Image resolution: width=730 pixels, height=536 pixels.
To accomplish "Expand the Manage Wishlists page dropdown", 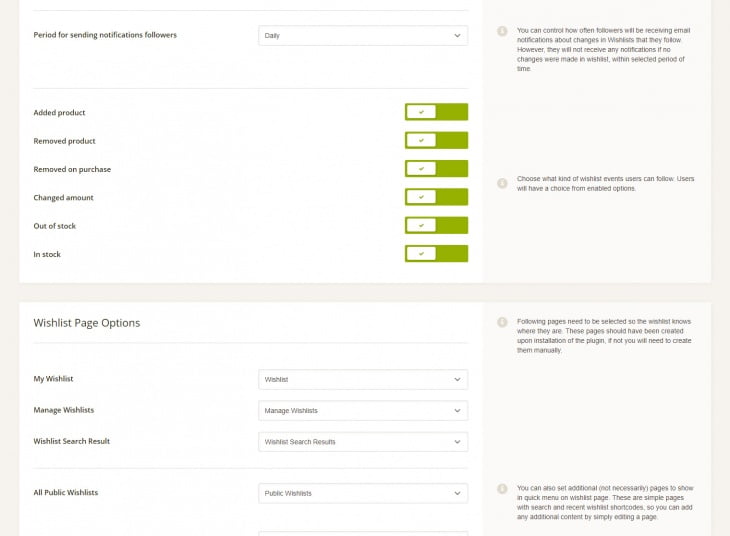I will (x=363, y=411).
